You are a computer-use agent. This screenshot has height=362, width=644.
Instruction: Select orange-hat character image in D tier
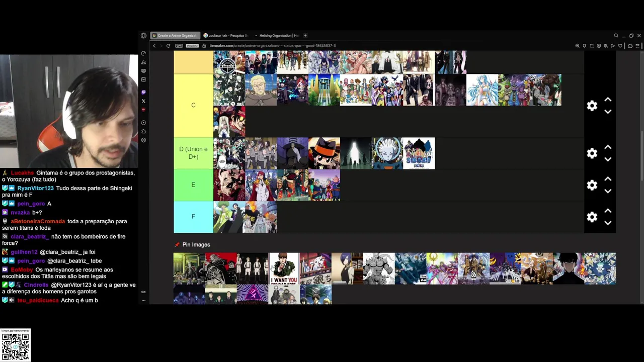pyautogui.click(x=324, y=153)
